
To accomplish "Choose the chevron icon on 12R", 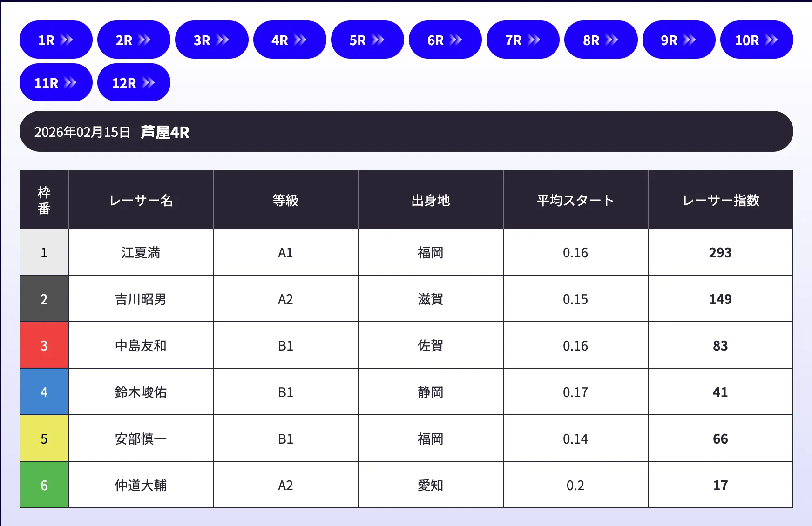I will click(149, 83).
